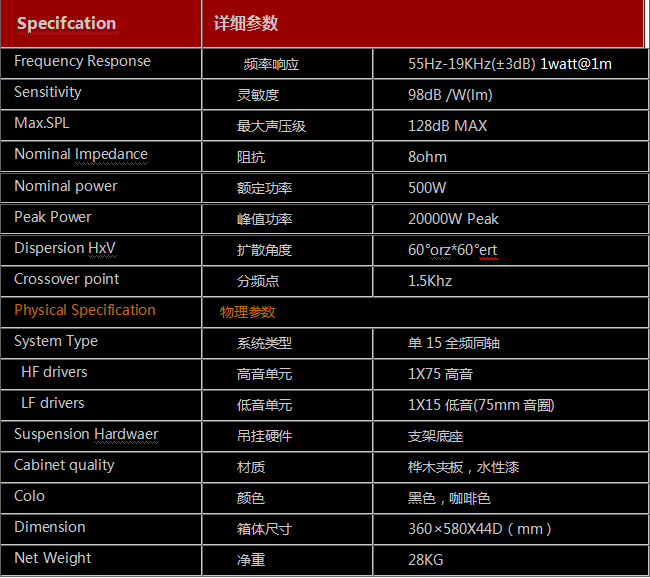Viewport: 650px width, 578px height.
Task: Click the "Specifcation" header cell
Action: 66,23
